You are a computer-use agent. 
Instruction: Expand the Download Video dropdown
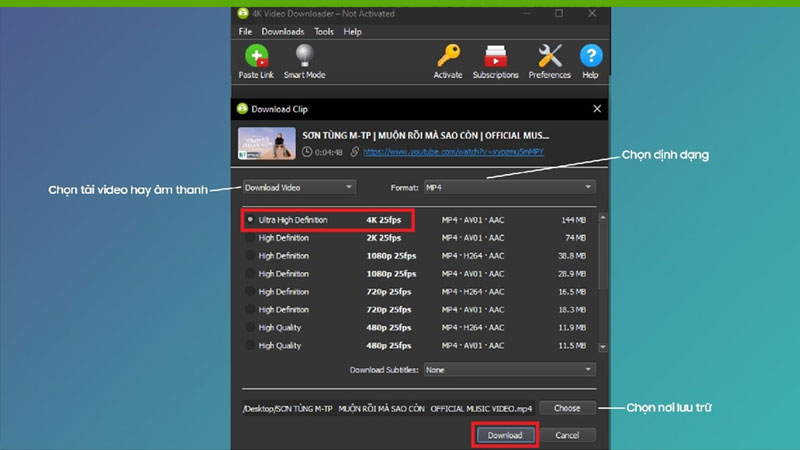[298, 187]
